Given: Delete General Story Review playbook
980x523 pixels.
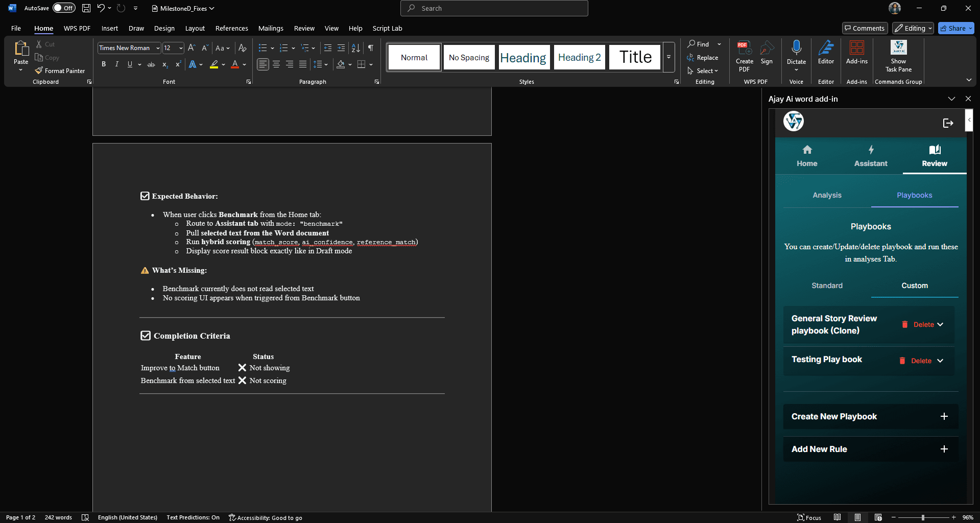Looking at the screenshot, I should point(918,324).
